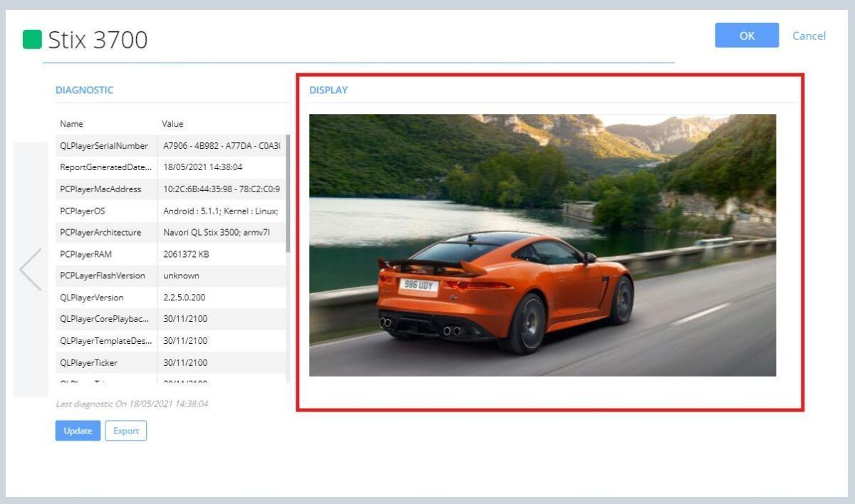
Task: Click the Name column header
Action: tap(71, 124)
